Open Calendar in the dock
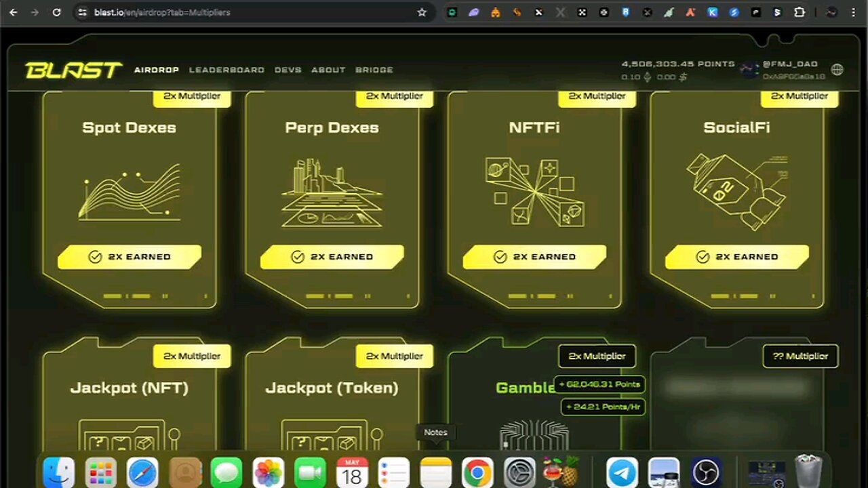Viewport: 868px width, 488px height. (x=352, y=472)
